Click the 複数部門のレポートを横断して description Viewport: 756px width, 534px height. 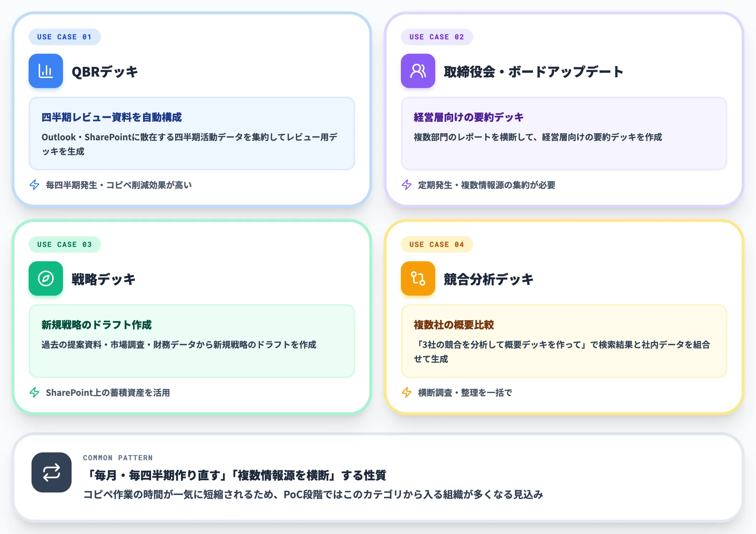tap(538, 137)
